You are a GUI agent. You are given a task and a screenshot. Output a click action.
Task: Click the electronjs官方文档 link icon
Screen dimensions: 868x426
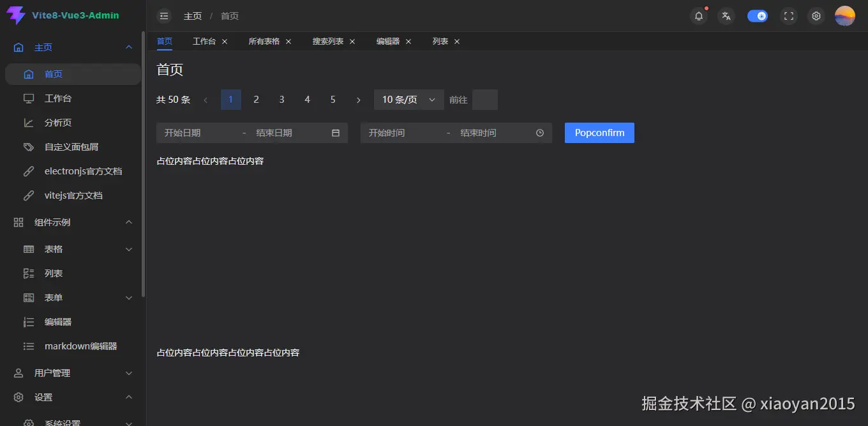click(x=28, y=171)
